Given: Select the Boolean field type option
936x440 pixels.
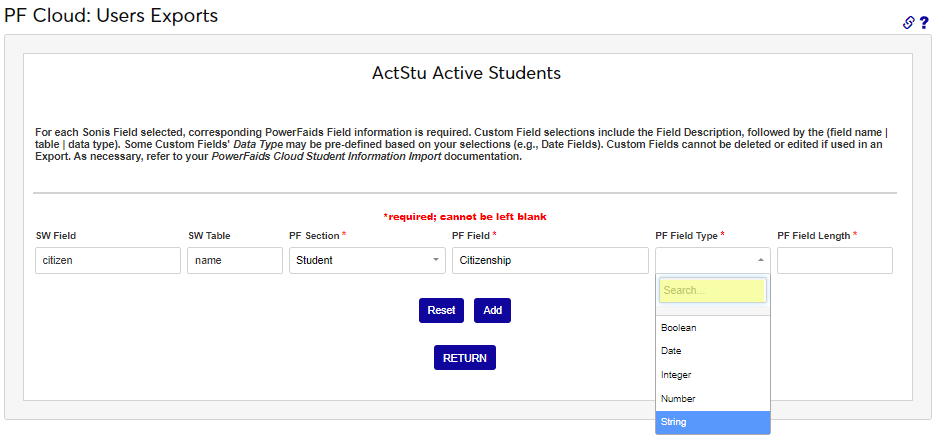Looking at the screenshot, I should (x=713, y=327).
